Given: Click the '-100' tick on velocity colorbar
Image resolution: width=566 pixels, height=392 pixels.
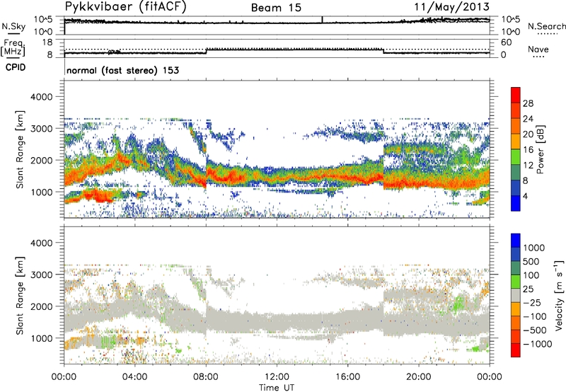Looking at the screenshot, I should coord(535,316).
